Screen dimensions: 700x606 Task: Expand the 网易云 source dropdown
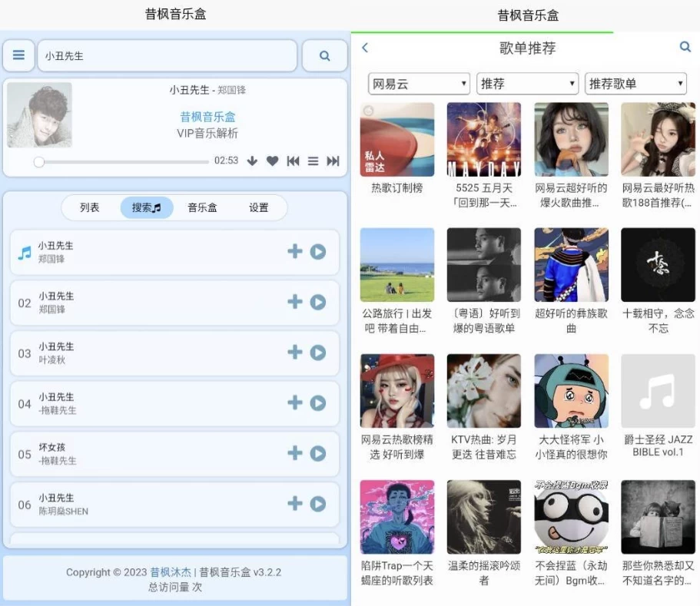tap(419, 84)
